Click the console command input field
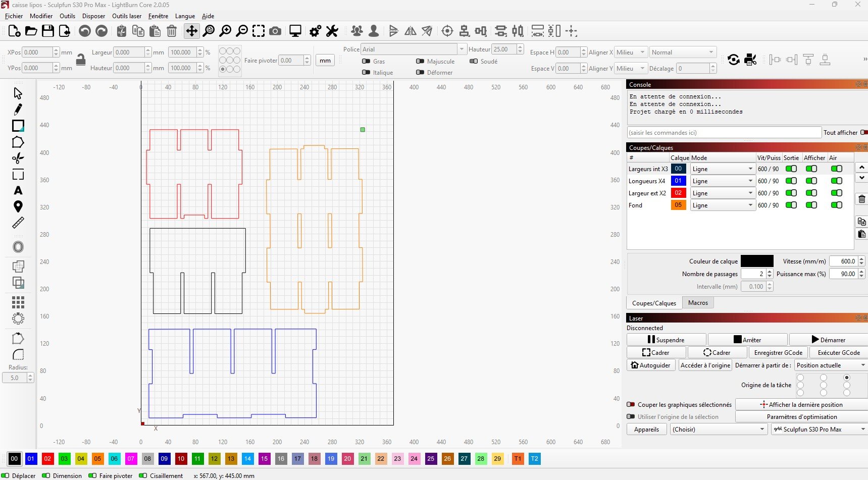Image resolution: width=868 pixels, height=480 pixels. [x=724, y=133]
